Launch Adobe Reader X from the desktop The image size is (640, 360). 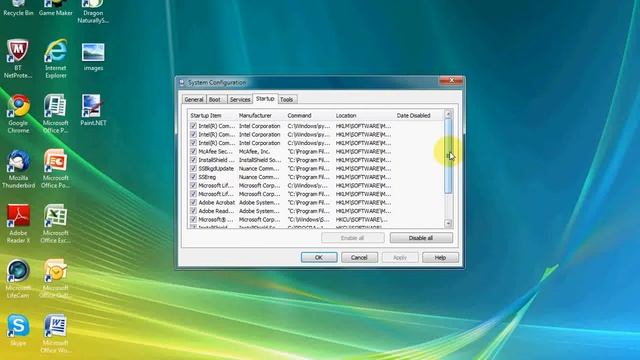point(18,224)
